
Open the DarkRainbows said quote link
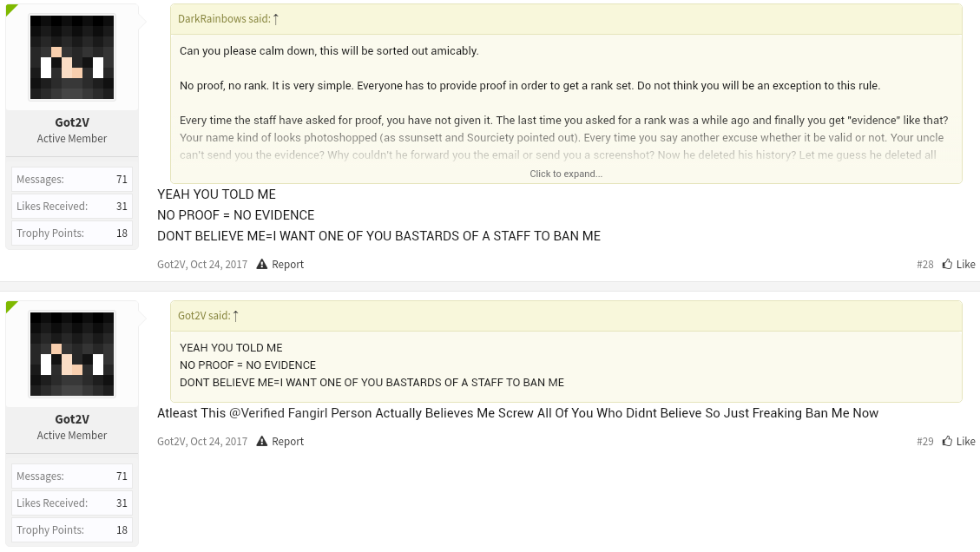click(x=224, y=19)
